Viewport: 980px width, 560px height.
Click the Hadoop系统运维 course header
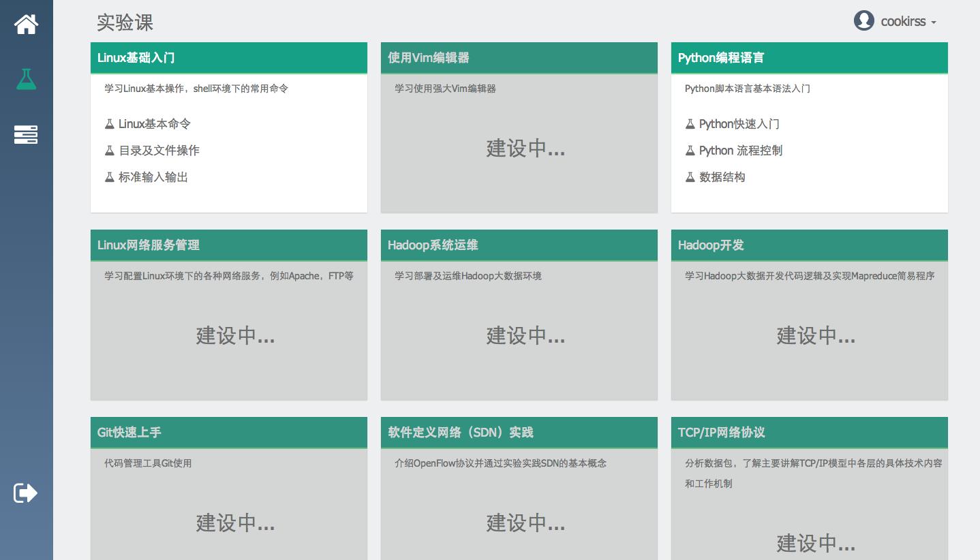click(519, 245)
